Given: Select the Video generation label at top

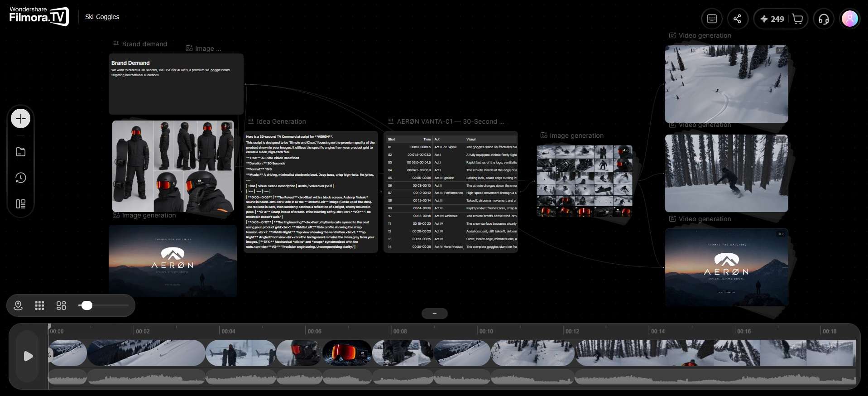Looking at the screenshot, I should point(700,35).
